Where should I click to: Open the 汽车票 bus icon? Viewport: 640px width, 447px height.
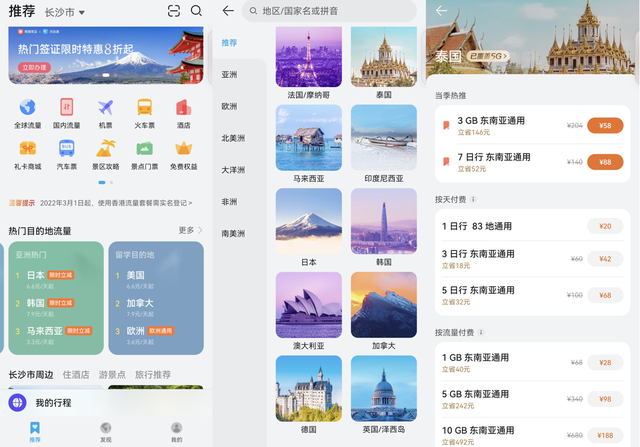[67, 148]
